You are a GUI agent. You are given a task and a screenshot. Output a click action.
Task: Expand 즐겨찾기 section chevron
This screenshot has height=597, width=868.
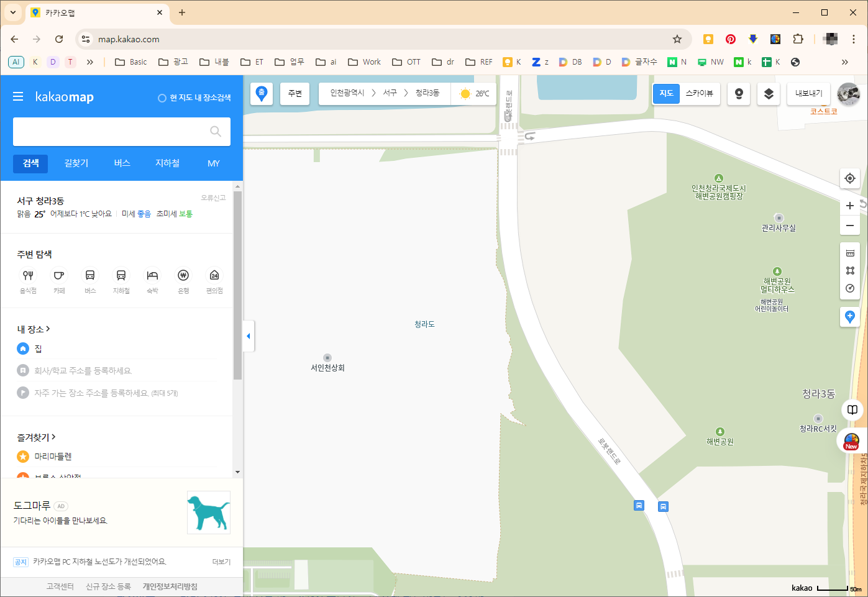tap(53, 437)
